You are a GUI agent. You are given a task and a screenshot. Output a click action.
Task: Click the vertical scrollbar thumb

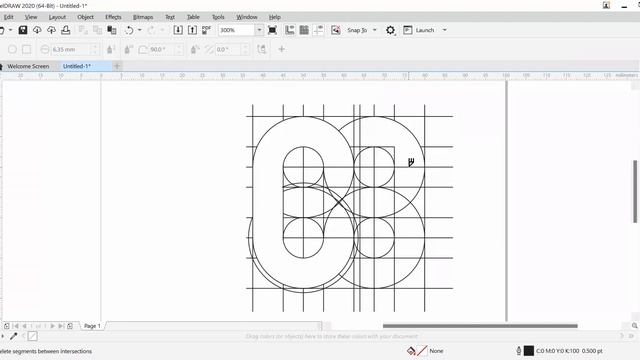(635, 191)
